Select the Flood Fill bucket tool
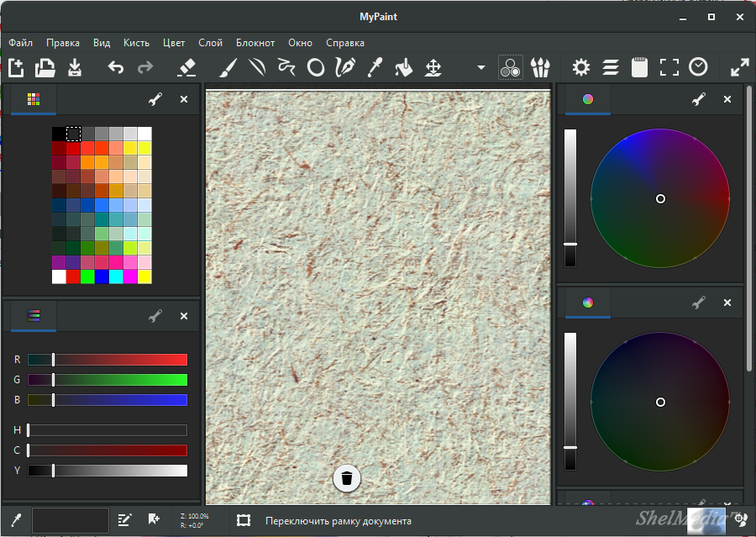This screenshot has width=756, height=537. point(403,67)
